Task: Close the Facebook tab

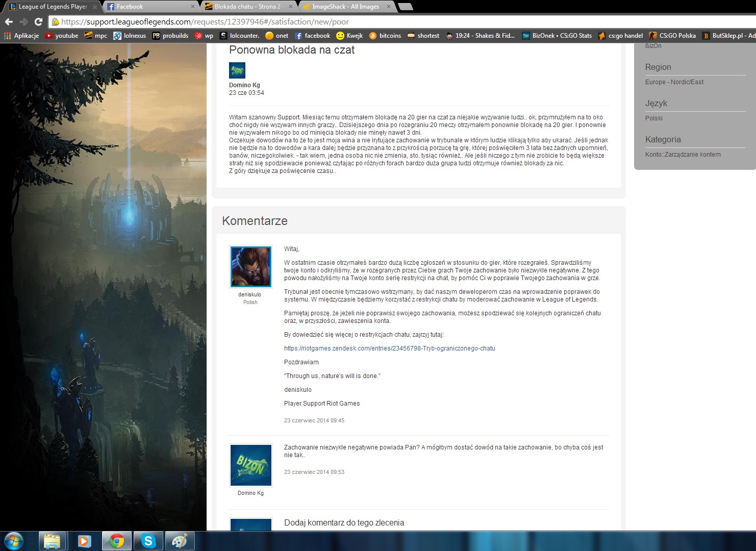Action: (192, 7)
